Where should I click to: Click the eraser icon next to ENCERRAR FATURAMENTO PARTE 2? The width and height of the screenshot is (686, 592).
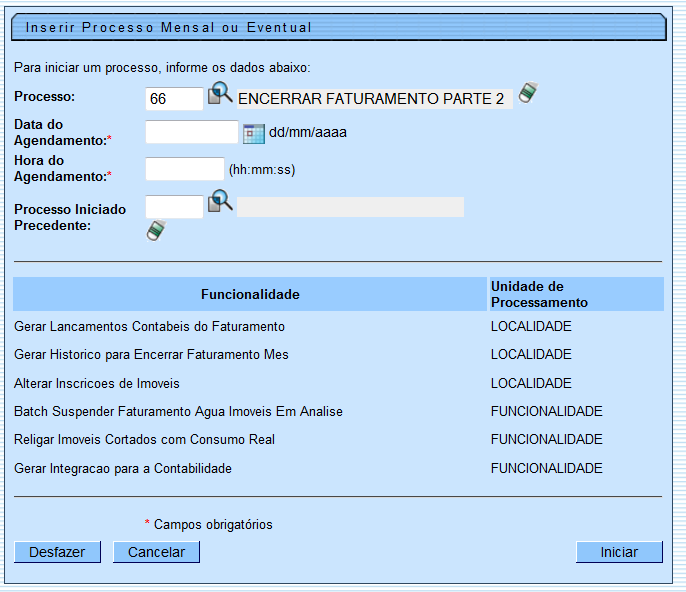tap(528, 94)
